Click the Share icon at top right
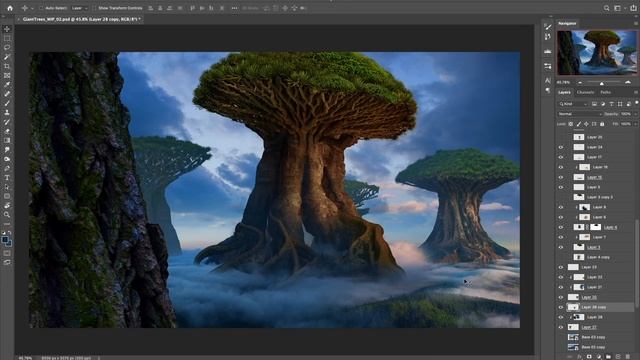Viewport: 640px width, 360px height. (633, 8)
